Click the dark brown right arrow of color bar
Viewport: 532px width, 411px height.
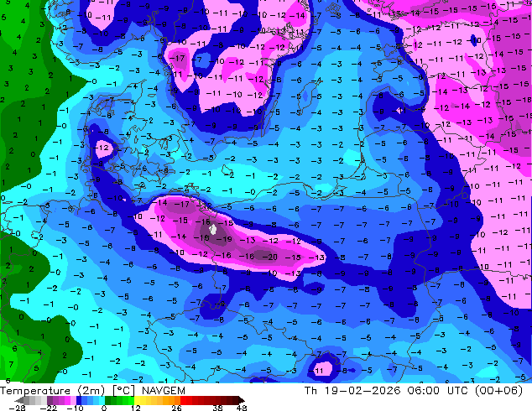click(241, 400)
